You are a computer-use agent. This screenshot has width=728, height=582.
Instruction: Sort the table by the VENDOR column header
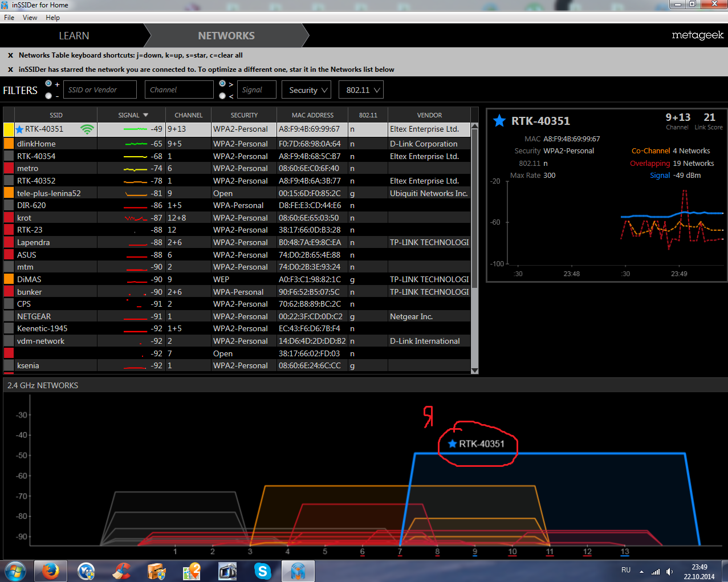coord(429,115)
